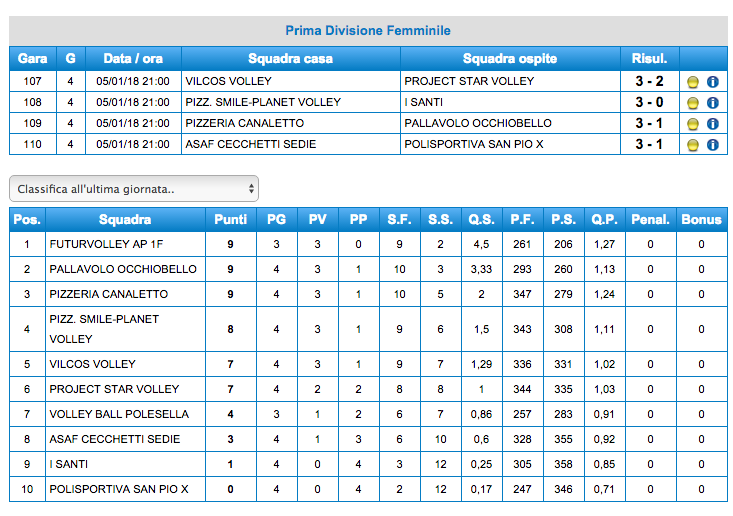Screen dimensions: 733x516
Task: Select ASAF CECCHETTI SEDIE in the standings
Action: coord(115,439)
